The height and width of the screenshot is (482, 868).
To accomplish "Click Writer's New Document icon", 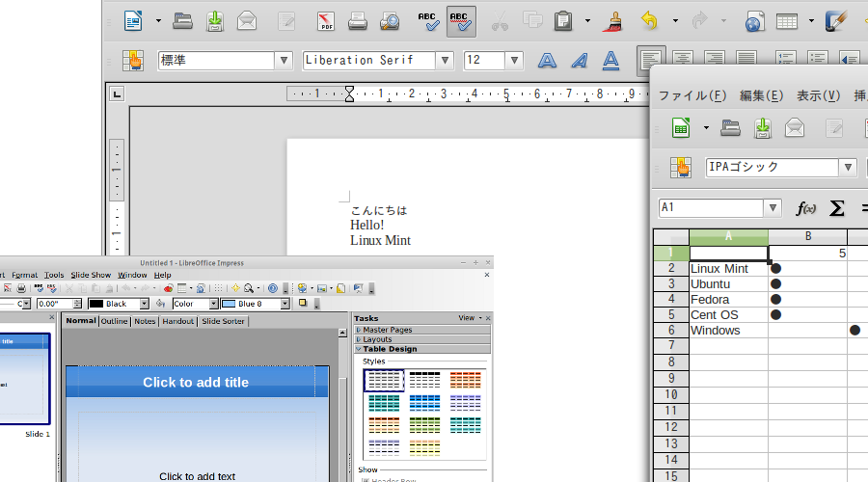I will pyautogui.click(x=133, y=21).
